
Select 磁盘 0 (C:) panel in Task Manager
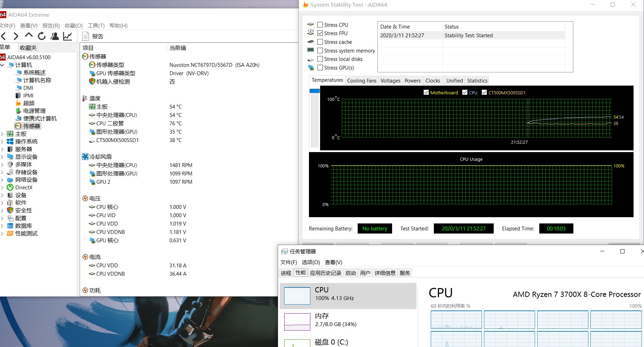coord(348,341)
